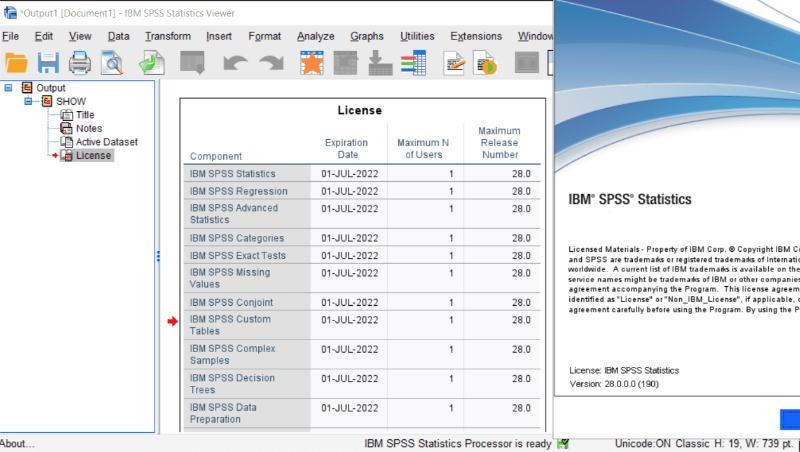This screenshot has height=452, width=800.
Task: Click License table icon in outline
Action: pyautogui.click(x=66, y=156)
